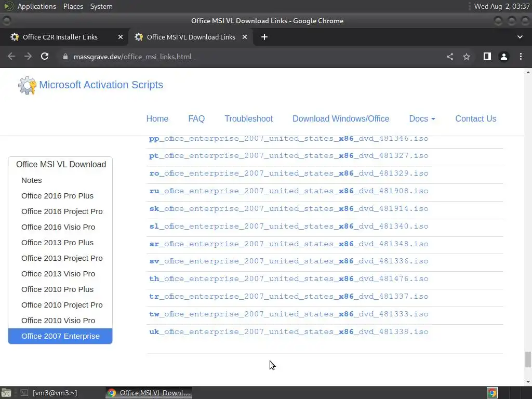
Task: Open the side panel icon
Action: click(487, 56)
